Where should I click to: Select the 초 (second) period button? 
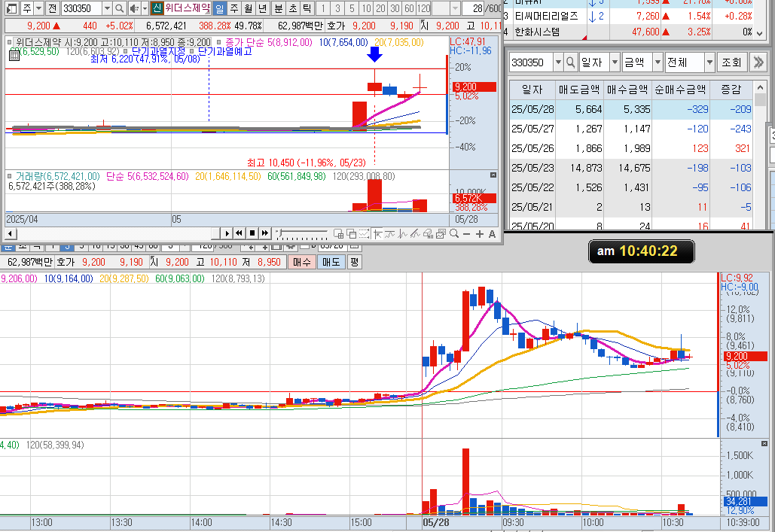click(x=293, y=8)
